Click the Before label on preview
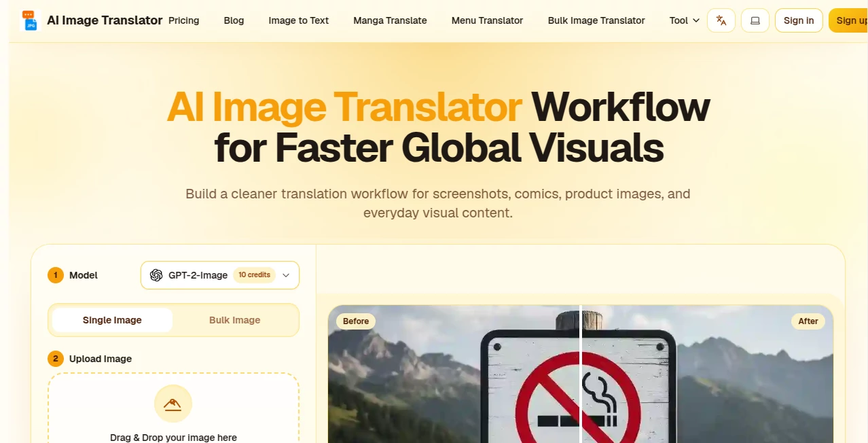The image size is (868, 443). pyautogui.click(x=356, y=321)
